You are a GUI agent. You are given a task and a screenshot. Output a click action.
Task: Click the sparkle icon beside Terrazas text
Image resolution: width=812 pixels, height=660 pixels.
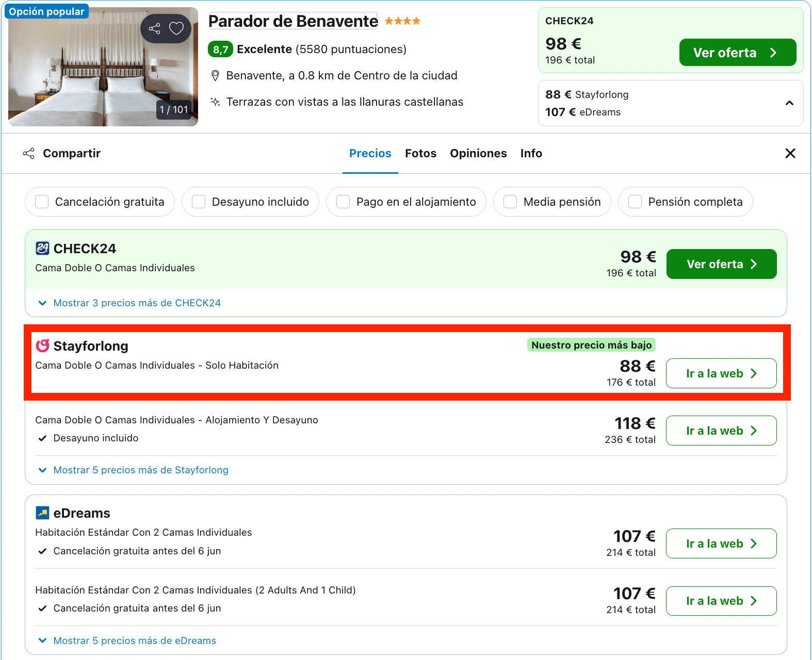[216, 102]
